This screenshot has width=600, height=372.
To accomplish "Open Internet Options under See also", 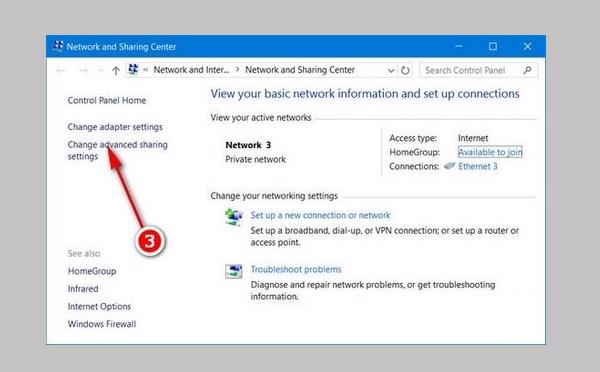I will pos(99,306).
